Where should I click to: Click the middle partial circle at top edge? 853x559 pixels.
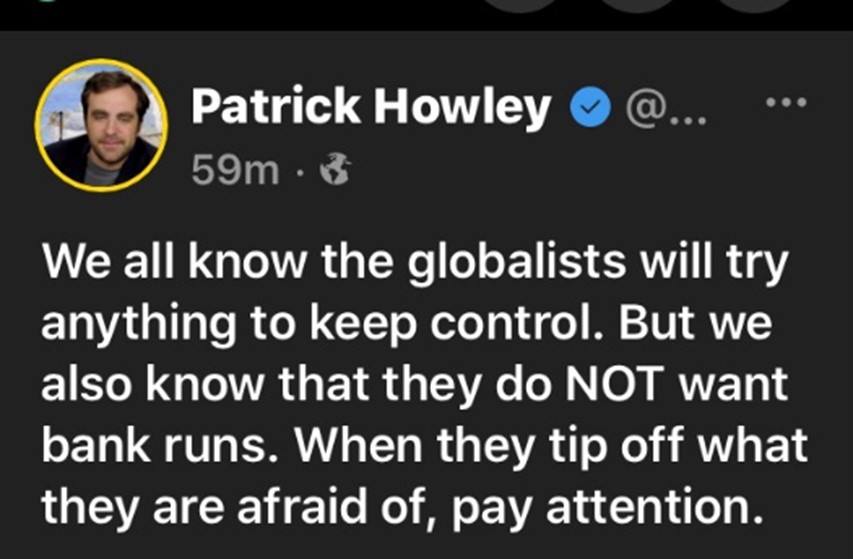click(637, 5)
